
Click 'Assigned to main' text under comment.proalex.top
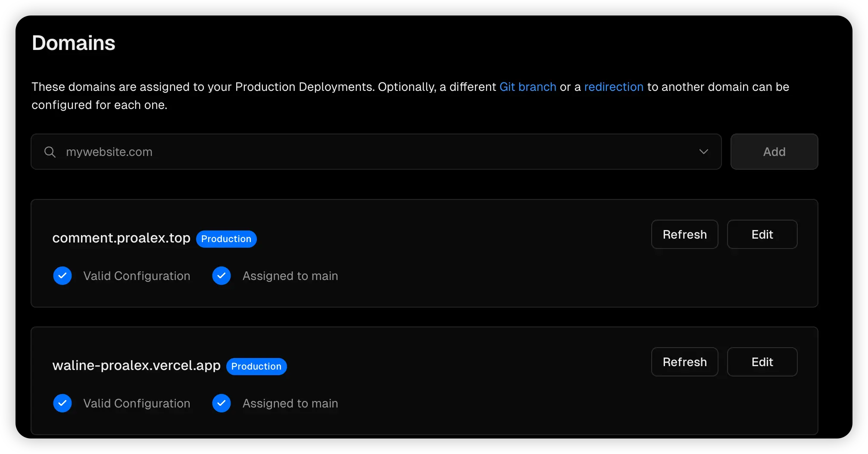pos(290,276)
